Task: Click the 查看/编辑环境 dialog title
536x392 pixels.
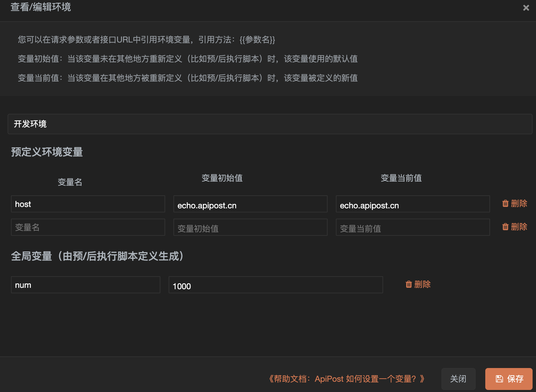Action: [41, 7]
